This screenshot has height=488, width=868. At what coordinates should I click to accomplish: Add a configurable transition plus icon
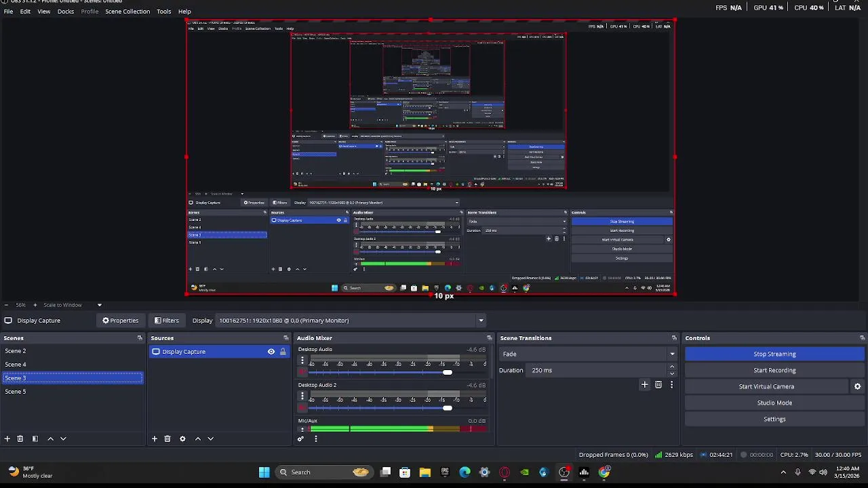645,385
